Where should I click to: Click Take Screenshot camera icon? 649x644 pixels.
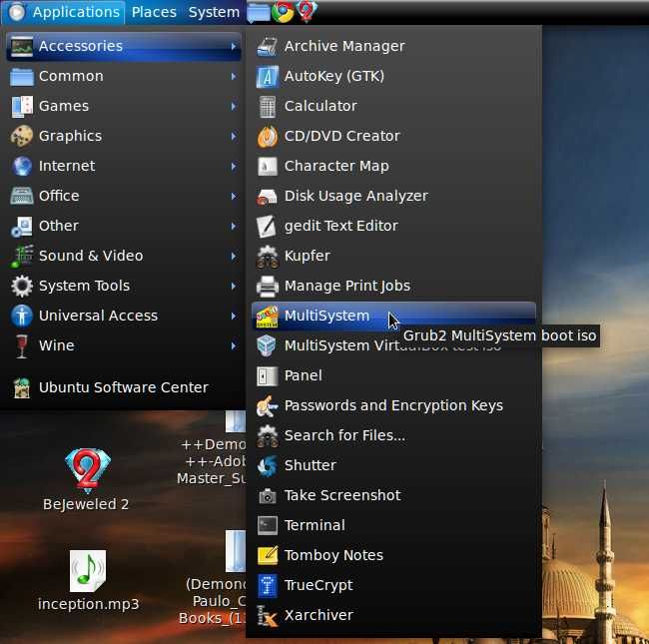(x=268, y=496)
